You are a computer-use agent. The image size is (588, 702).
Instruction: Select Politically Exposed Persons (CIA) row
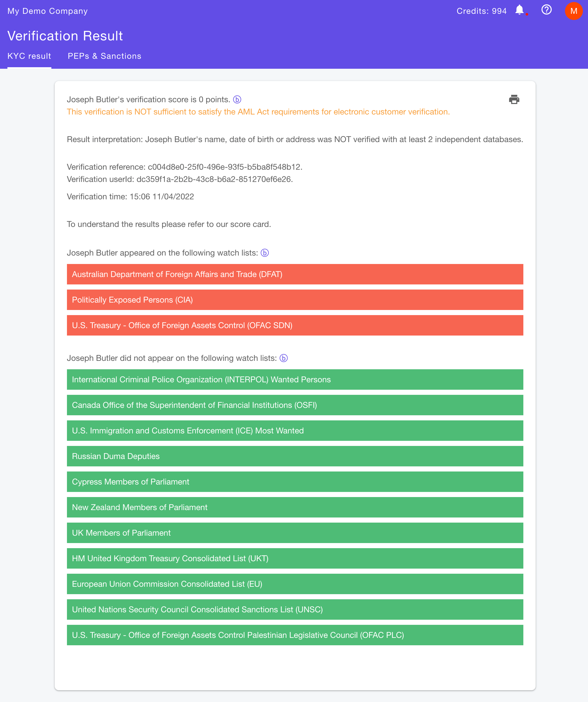(x=295, y=300)
